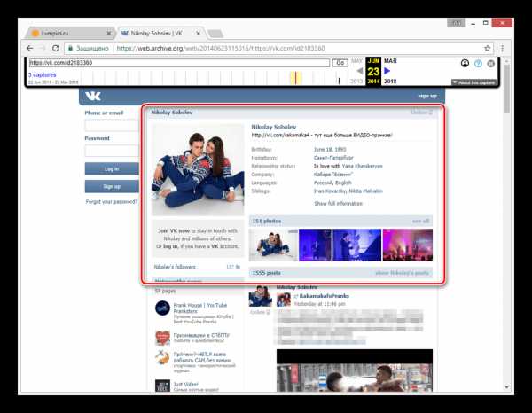Bookmark page with star icon
This screenshot has width=532, height=413.
point(488,48)
